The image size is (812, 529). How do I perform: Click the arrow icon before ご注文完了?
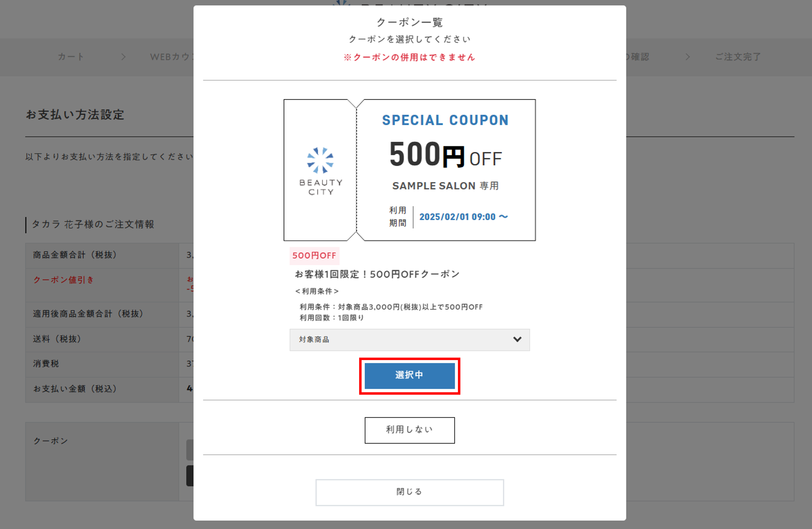coord(688,57)
